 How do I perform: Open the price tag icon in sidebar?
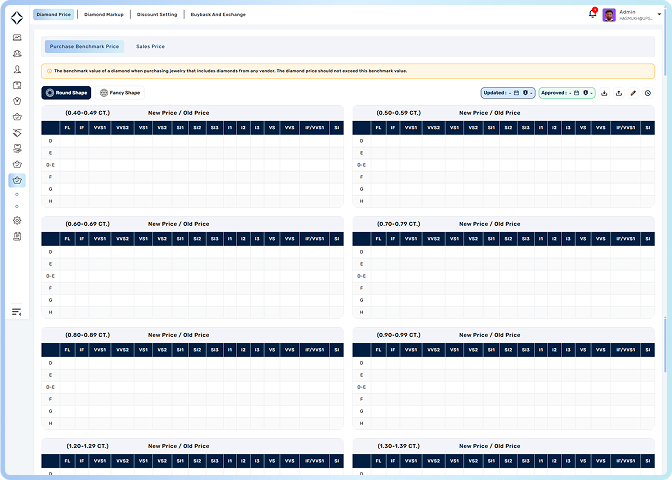click(17, 133)
